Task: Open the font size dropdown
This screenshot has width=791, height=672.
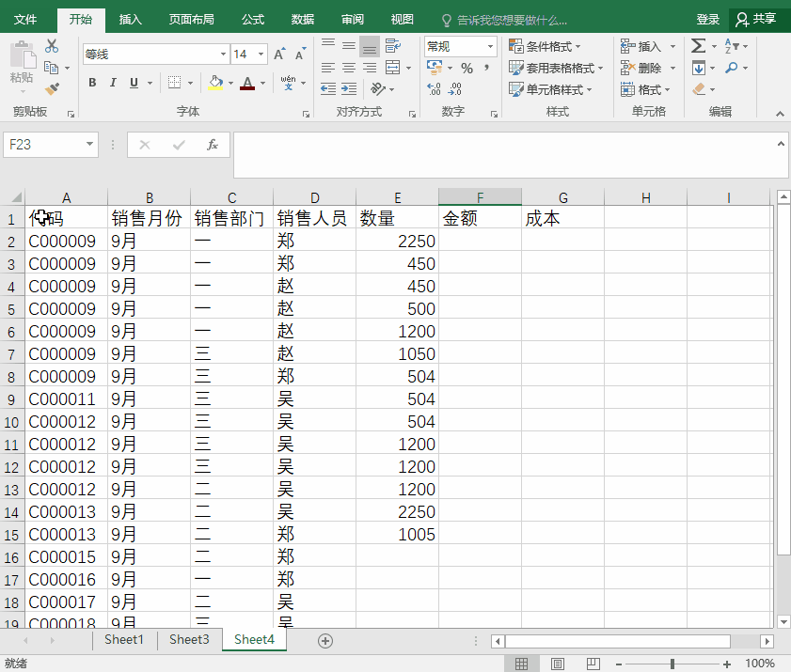Action: 260,53
